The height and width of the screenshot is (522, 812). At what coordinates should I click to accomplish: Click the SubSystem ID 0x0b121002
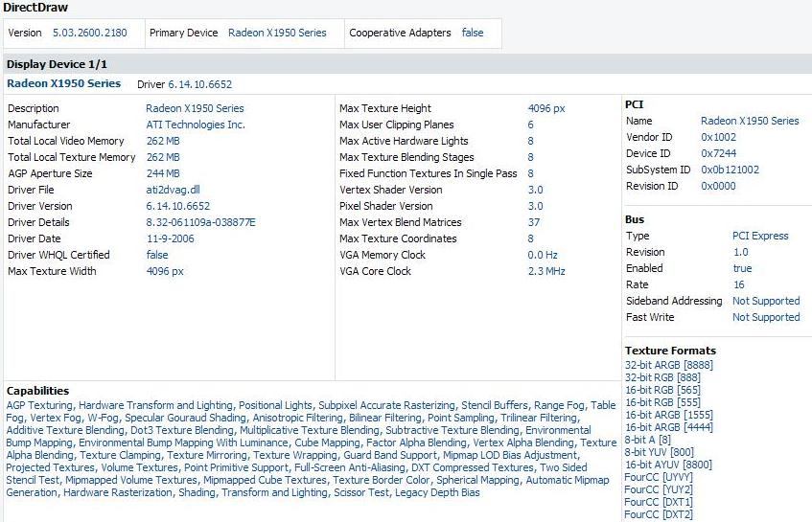point(730,170)
